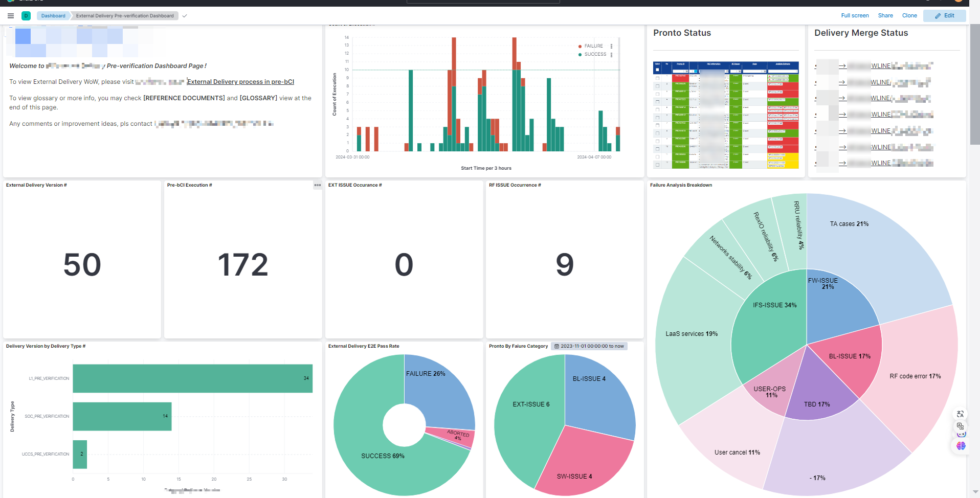The width and height of the screenshot is (980, 498).
Task: Click the Share menu item
Action: click(x=885, y=15)
